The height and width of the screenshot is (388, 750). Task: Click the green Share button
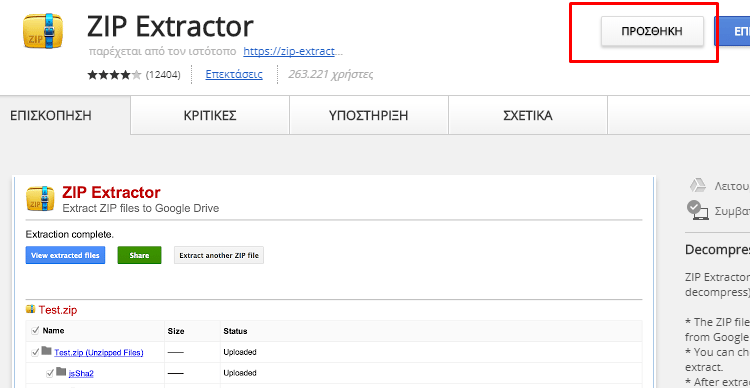pyautogui.click(x=139, y=255)
